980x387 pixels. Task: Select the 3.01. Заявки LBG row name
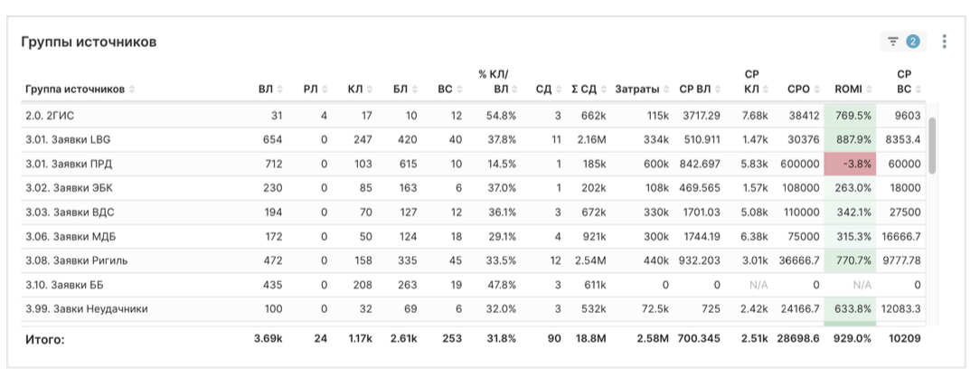click(x=68, y=140)
